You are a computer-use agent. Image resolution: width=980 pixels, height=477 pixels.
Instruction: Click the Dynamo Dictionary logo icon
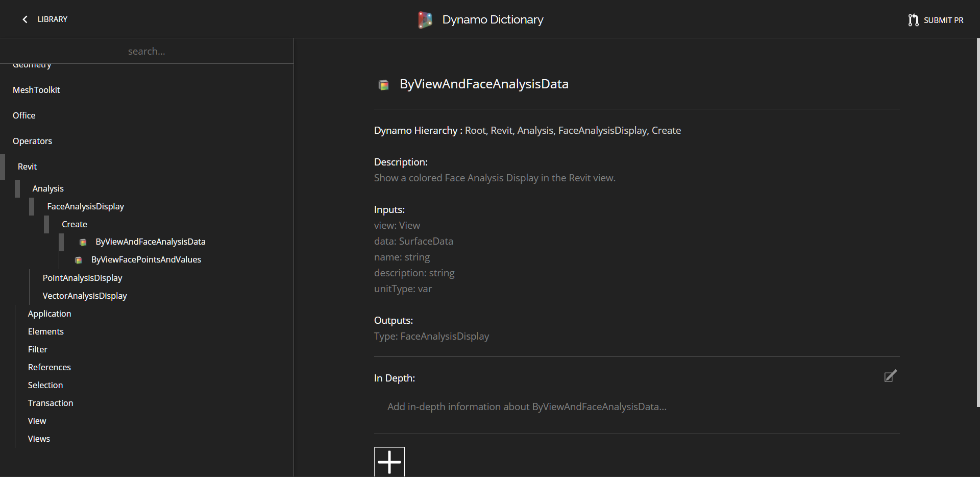tap(425, 19)
